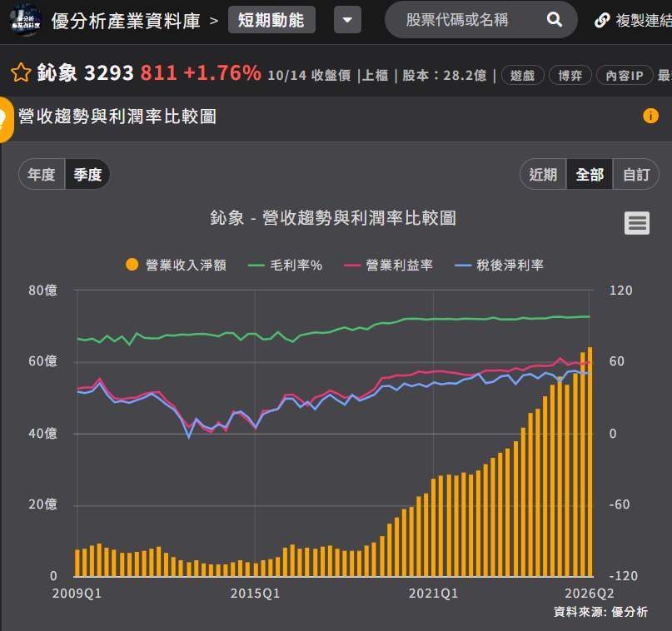
Task: Switch to the 年度 view
Action: pyautogui.click(x=42, y=174)
